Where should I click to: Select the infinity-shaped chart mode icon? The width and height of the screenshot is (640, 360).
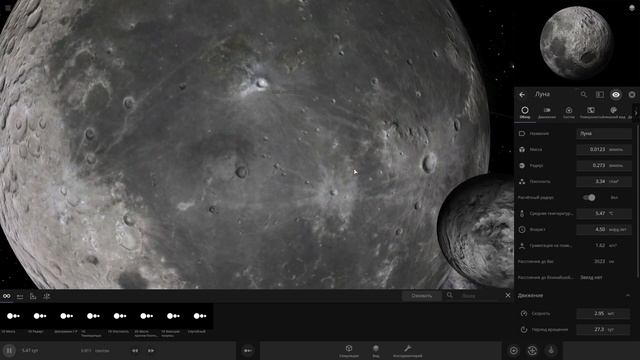7,296
